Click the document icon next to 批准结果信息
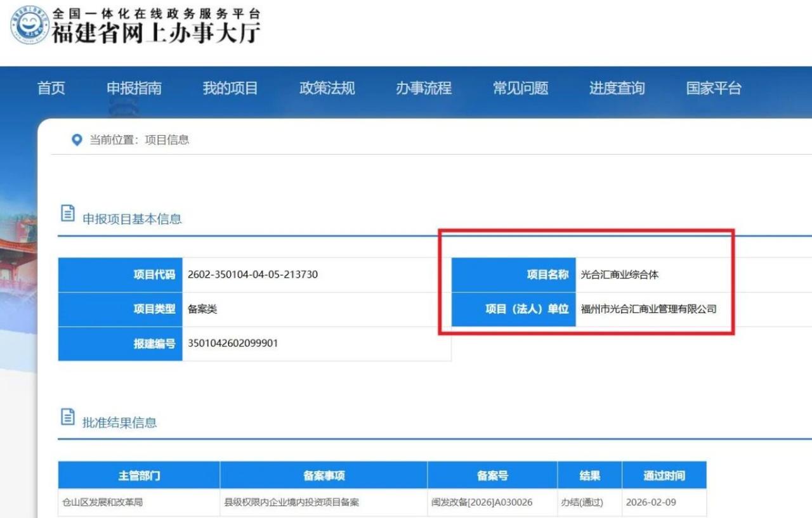This screenshot has height=518, width=812. coord(66,415)
